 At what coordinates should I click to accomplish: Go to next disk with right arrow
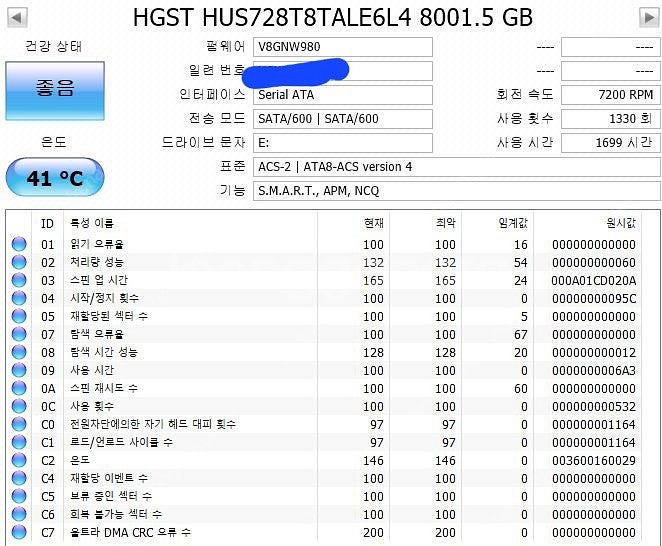click(649, 18)
